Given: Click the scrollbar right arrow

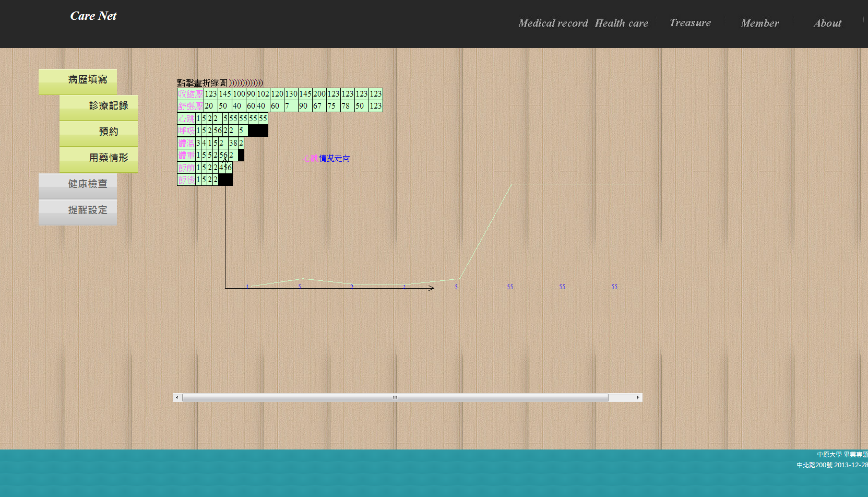Looking at the screenshot, I should point(638,398).
